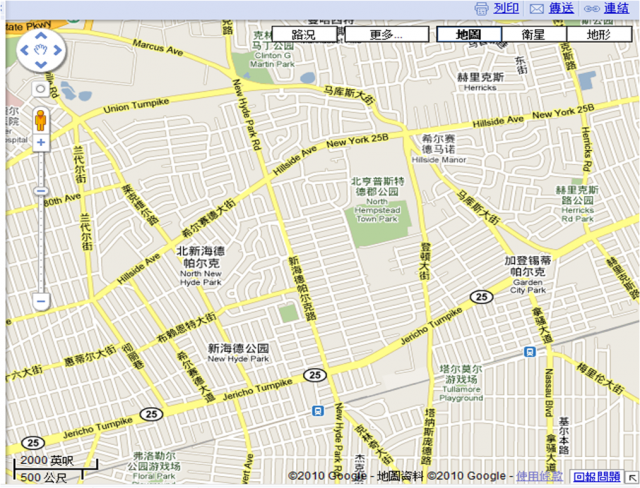Click the train station icon near Nassau Blvd
This screenshot has width=640, height=488.
[x=530, y=351]
